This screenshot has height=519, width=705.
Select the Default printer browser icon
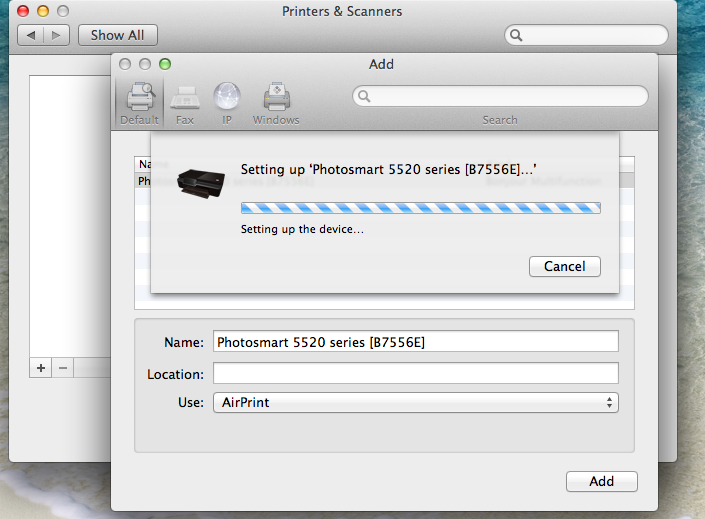pos(140,103)
